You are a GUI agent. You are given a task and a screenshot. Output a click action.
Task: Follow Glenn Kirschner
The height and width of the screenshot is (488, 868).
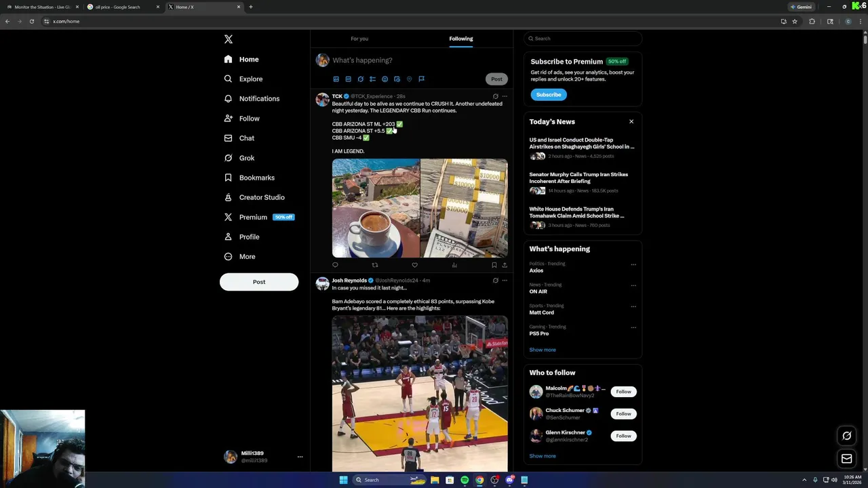pos(623,436)
